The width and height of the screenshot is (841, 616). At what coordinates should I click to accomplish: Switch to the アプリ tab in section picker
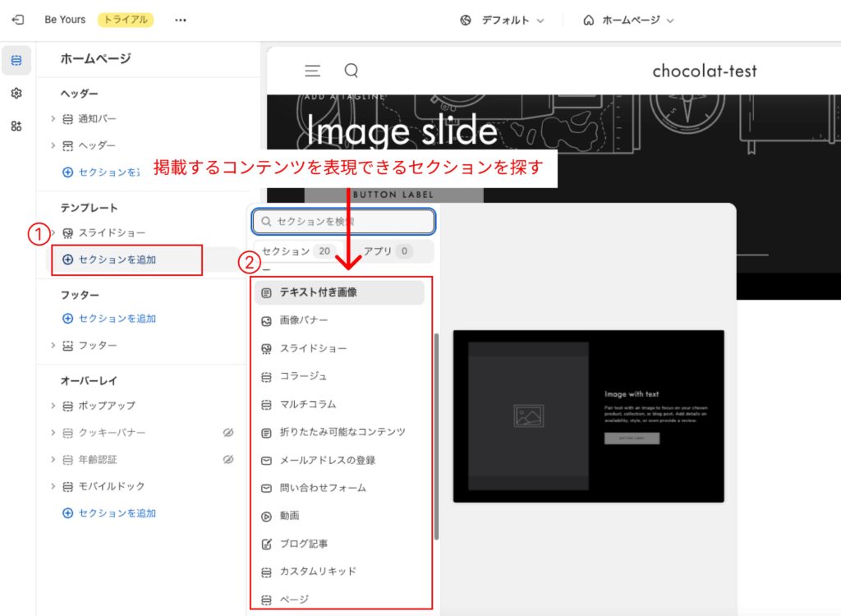coord(386,251)
